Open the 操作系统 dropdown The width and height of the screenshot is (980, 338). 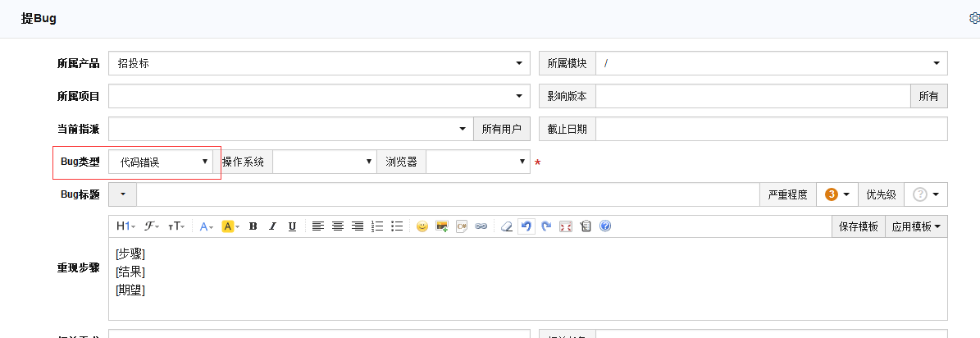[325, 162]
